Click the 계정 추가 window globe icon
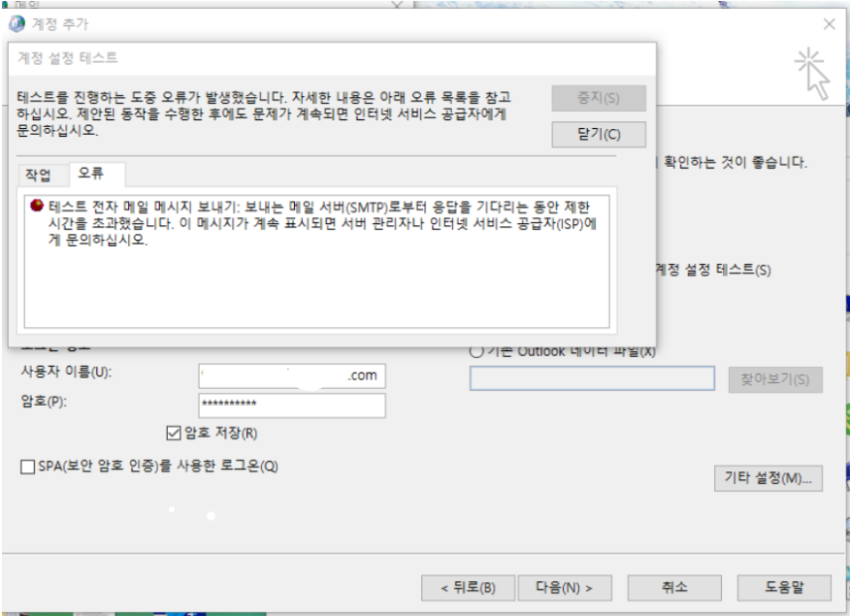Image resolution: width=850 pixels, height=616 pixels. click(16, 23)
